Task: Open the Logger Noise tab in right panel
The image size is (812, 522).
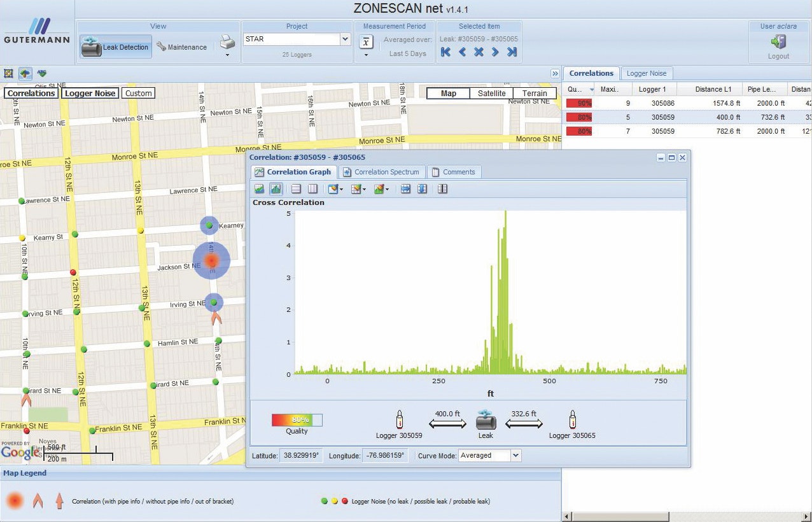Action: pos(646,73)
